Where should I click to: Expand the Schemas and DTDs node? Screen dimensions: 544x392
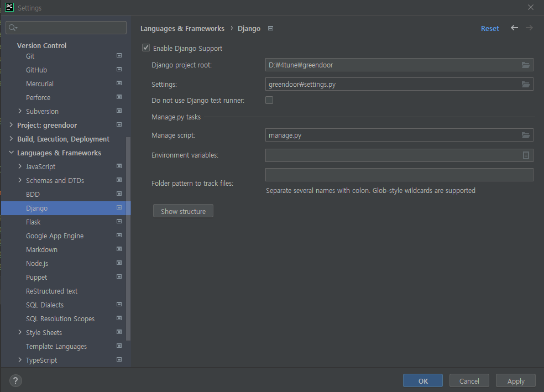20,180
